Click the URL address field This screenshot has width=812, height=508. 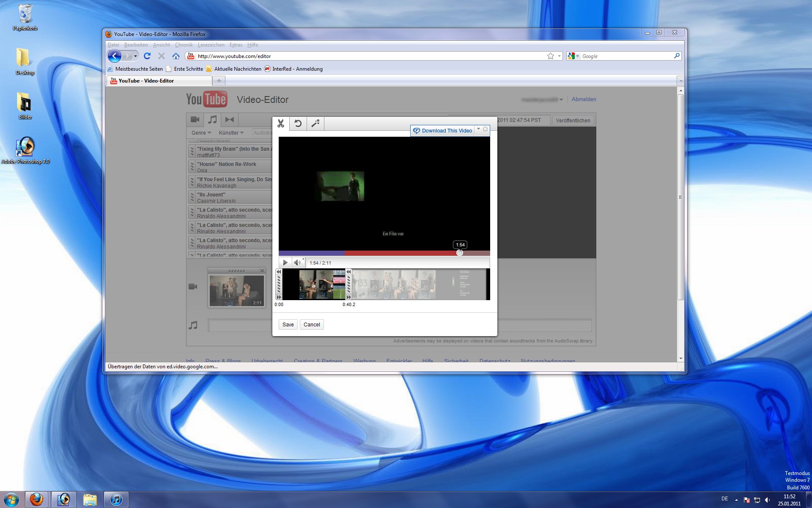(x=370, y=56)
